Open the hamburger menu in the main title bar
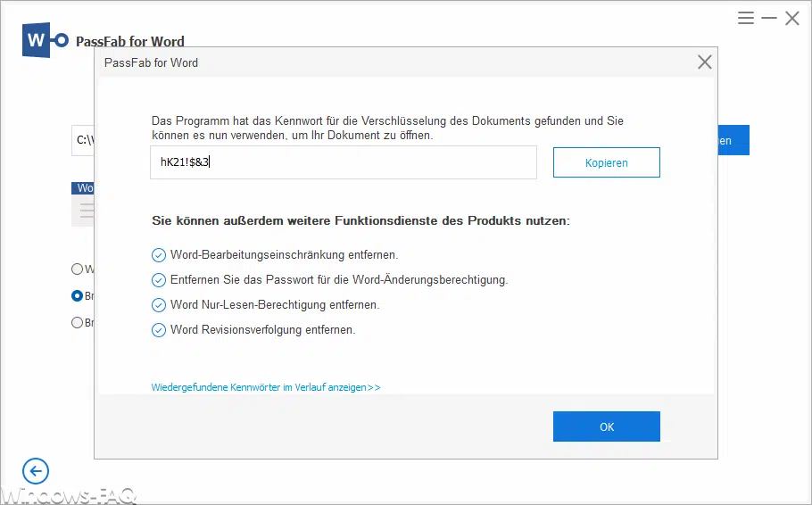This screenshot has height=505, width=812. pyautogui.click(x=746, y=18)
